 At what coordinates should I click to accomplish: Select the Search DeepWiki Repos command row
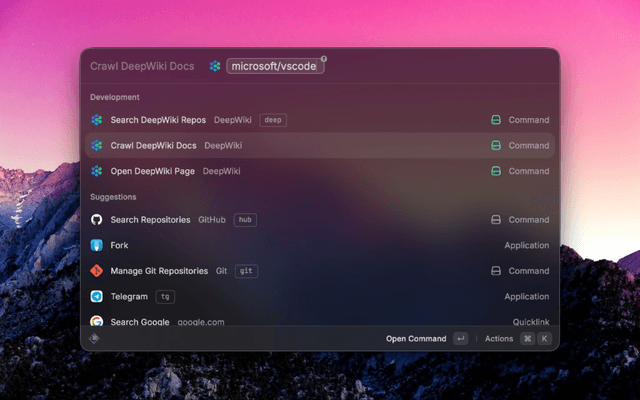click(320, 120)
